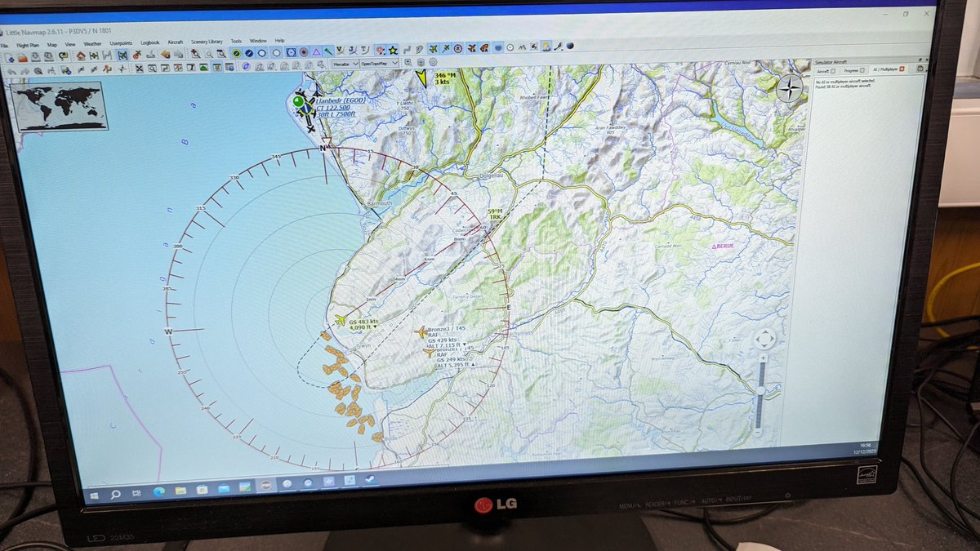Click the world overview thumbnail map

tap(61, 105)
